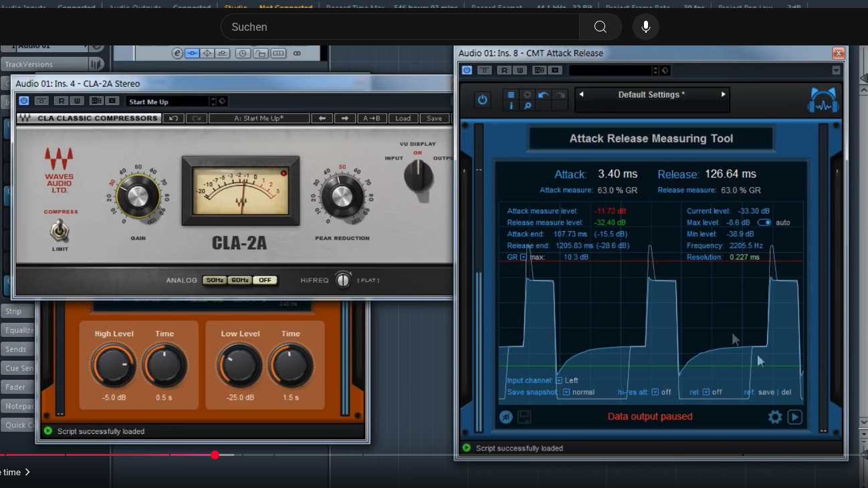Click the YouTube search magnifier button
Viewport: 868px width, 488px height.
click(600, 27)
